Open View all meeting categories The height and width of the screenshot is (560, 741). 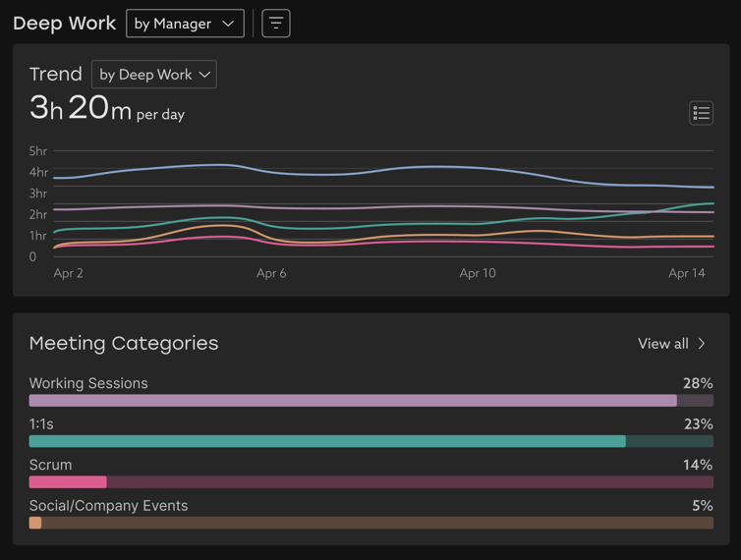pyautogui.click(x=671, y=344)
